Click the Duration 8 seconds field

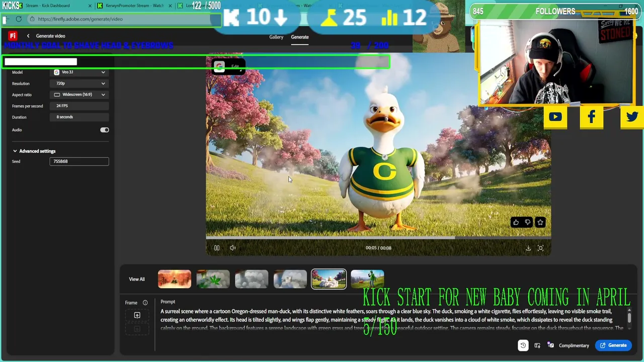point(79,117)
